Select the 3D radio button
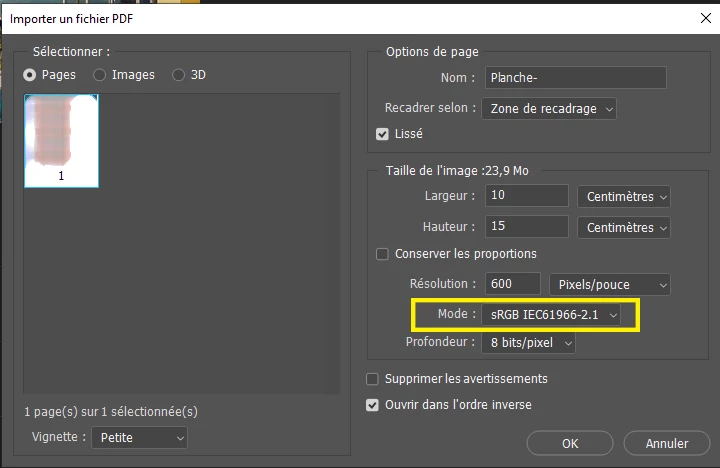720x468 pixels. [178, 75]
